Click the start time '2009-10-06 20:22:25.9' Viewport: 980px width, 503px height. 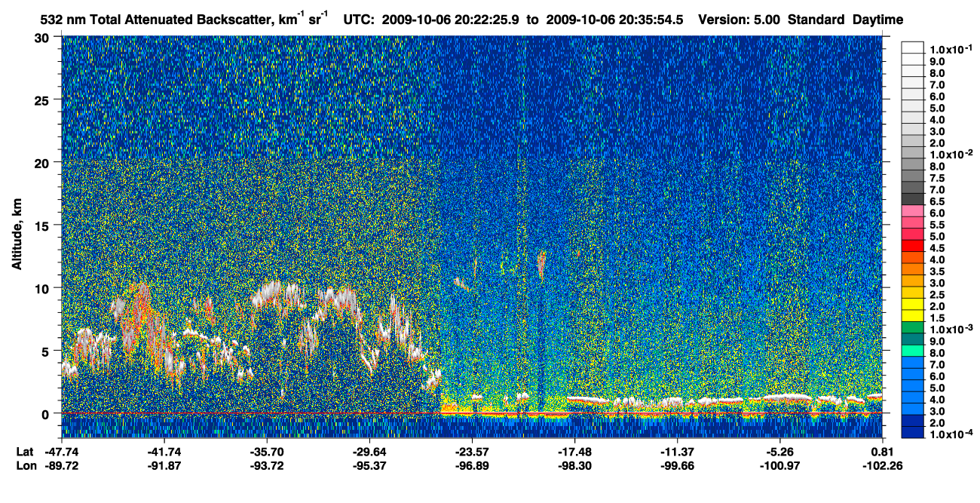(x=449, y=19)
